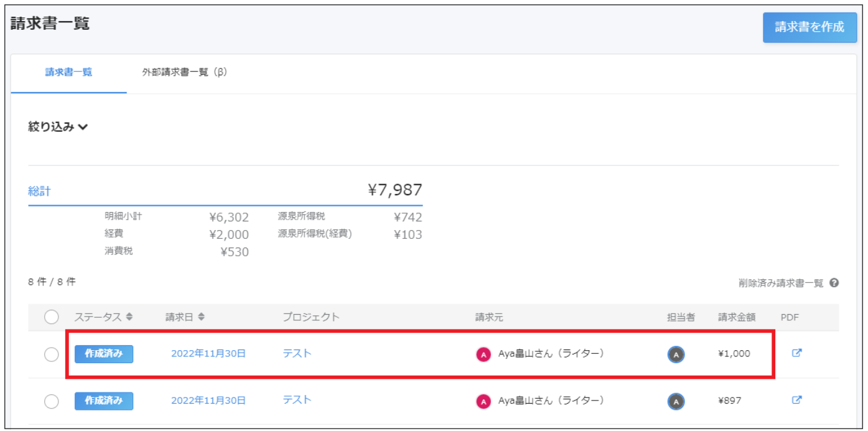The image size is (868, 431).
Task: Sort by ステータス column arrows
Action: (129, 317)
